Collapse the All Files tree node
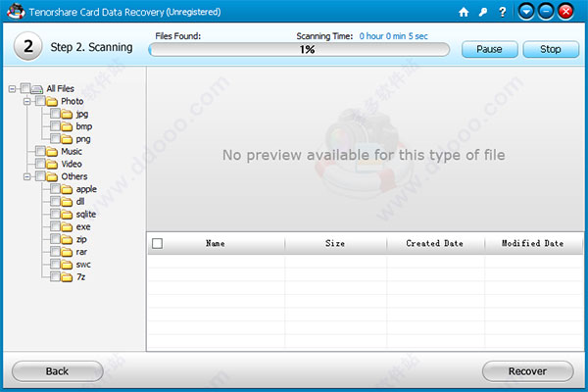588x392 pixels. click(12, 89)
